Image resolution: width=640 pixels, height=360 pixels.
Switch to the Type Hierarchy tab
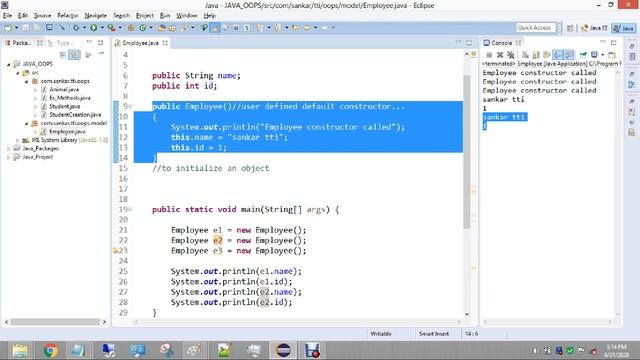[61, 43]
